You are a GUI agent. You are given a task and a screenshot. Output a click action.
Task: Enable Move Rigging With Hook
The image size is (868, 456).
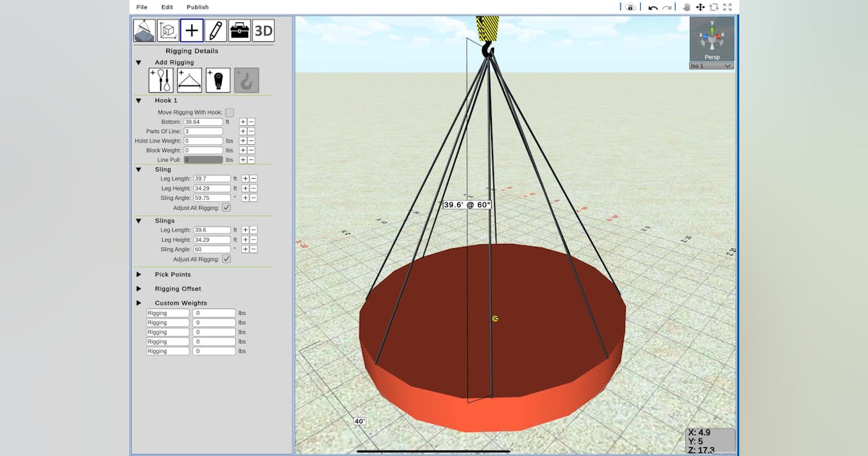click(229, 112)
